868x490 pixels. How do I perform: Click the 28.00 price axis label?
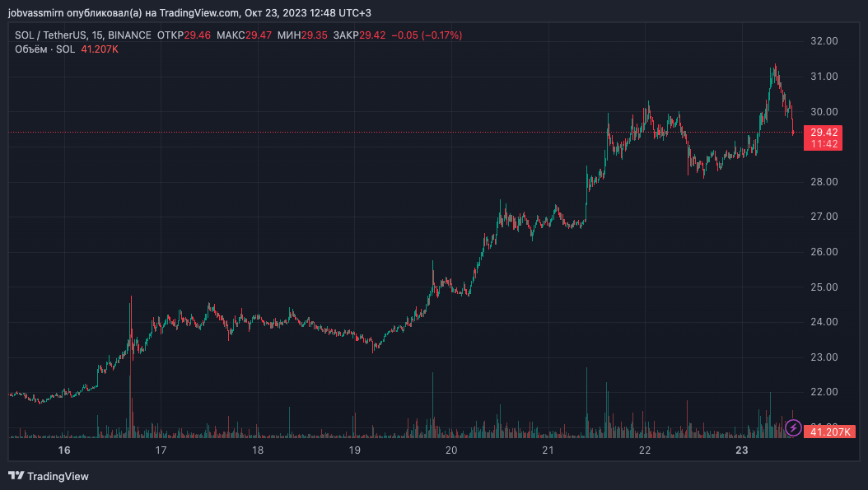[824, 182]
